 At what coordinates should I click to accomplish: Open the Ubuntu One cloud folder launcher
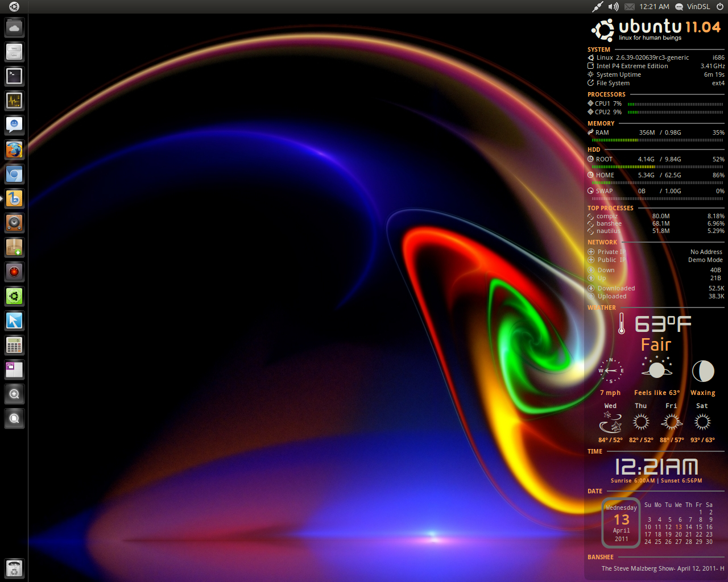tap(14, 27)
